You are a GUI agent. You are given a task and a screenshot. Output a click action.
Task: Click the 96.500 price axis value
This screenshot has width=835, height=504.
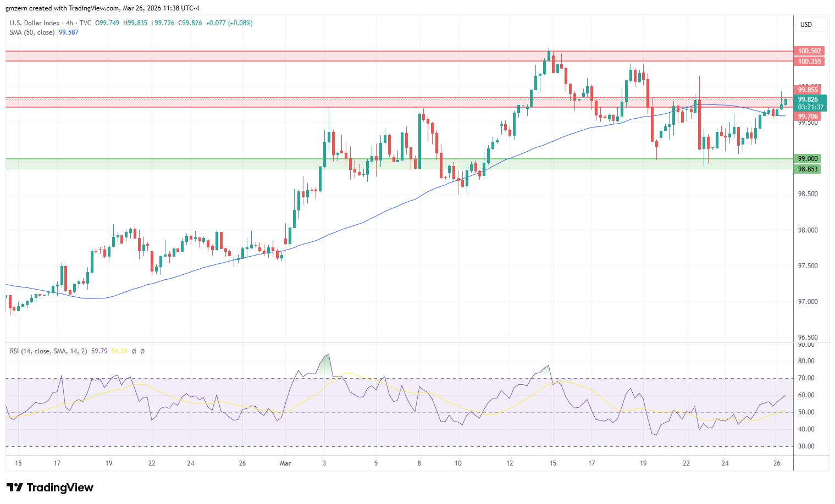(x=808, y=337)
